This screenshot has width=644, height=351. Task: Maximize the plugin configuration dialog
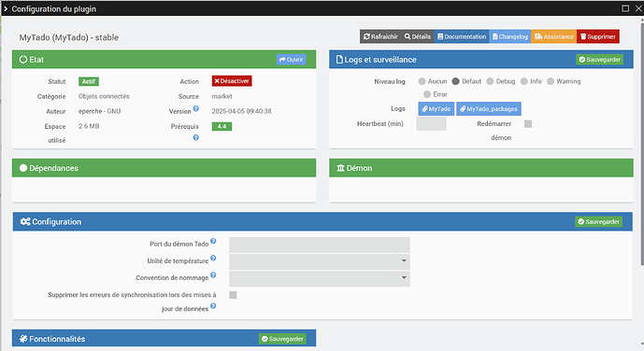tap(625, 8)
